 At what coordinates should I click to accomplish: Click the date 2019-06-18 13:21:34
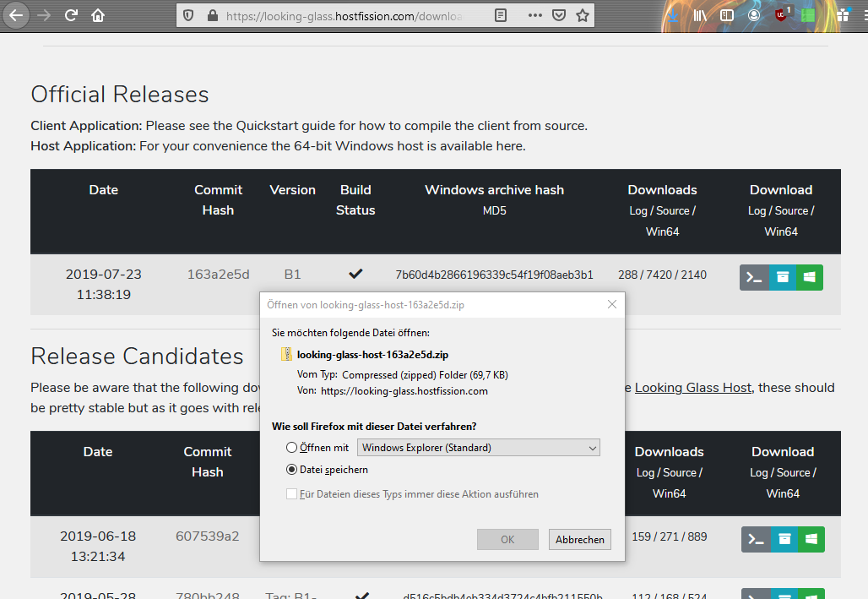(98, 546)
